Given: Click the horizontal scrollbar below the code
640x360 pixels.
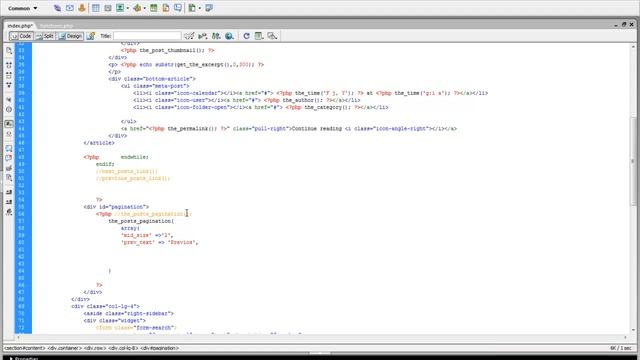Looking at the screenshot, I should [x=321, y=337].
